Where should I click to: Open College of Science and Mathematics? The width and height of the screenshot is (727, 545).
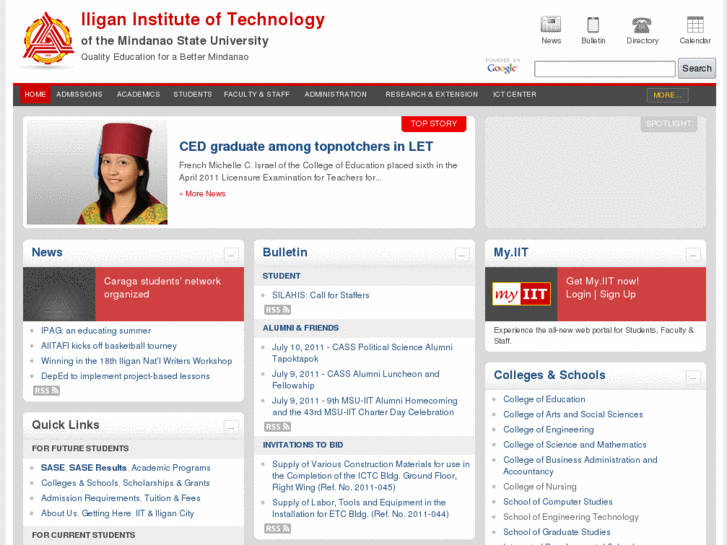(575, 445)
